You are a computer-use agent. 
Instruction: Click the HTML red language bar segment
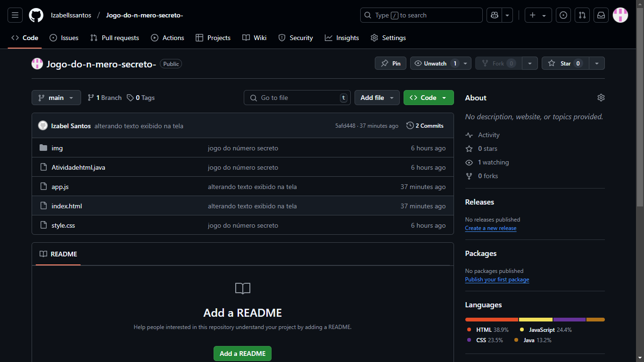[492, 320]
